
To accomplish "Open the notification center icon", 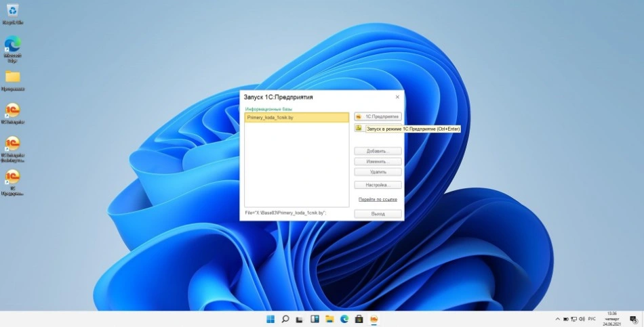I will (632, 319).
